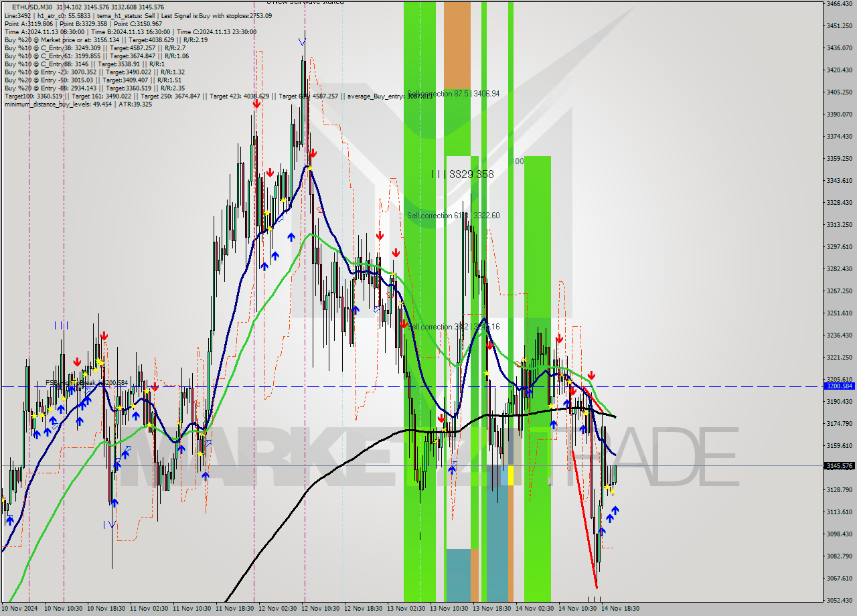Click the '10 Nov 18:30' time label
857x616 pixels.
(106, 609)
